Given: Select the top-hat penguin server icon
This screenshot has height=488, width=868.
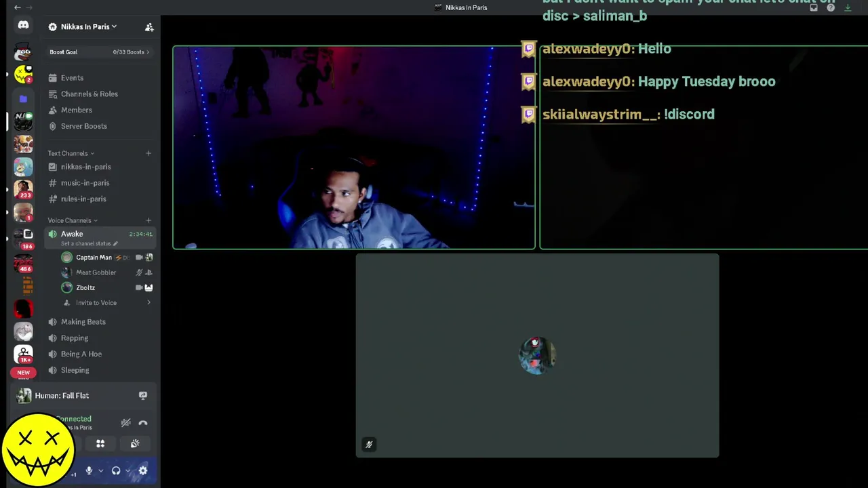Looking at the screenshot, I should tap(23, 52).
